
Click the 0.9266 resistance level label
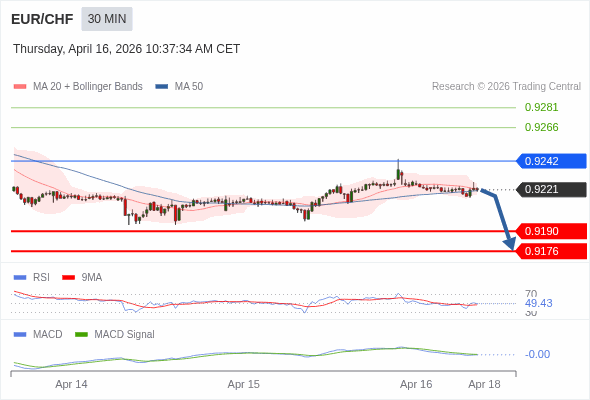[541, 127]
